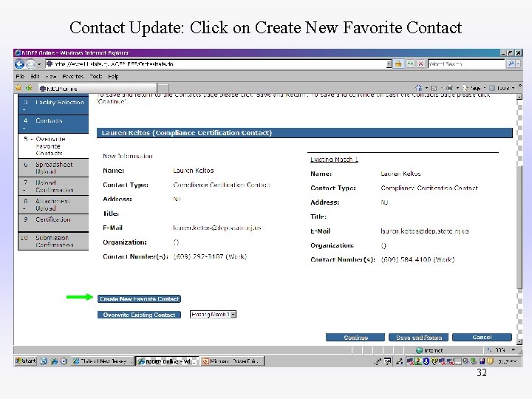Click the Lauren Keltos contact header bar
The image size is (532, 399).
click(x=304, y=133)
